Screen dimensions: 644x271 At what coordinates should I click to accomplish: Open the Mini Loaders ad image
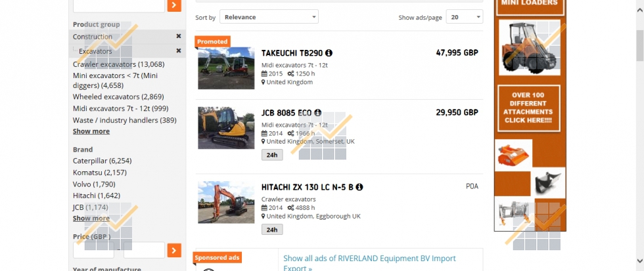(x=530, y=47)
